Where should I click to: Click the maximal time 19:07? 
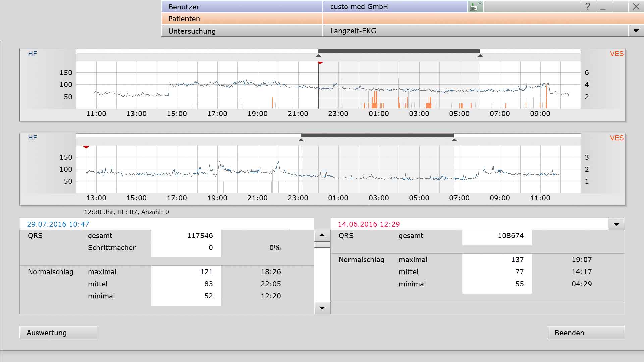click(x=582, y=260)
